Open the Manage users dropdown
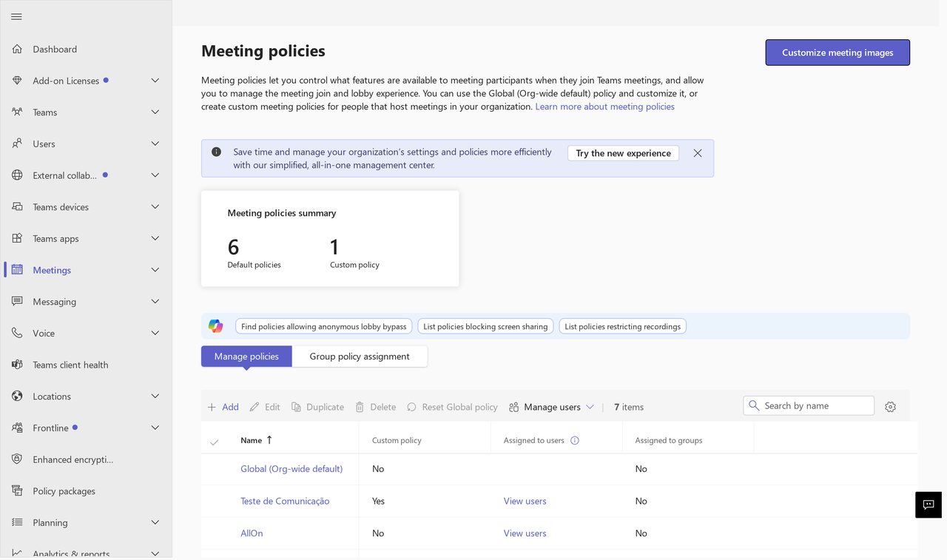This screenshot has width=947, height=560. coord(551,407)
